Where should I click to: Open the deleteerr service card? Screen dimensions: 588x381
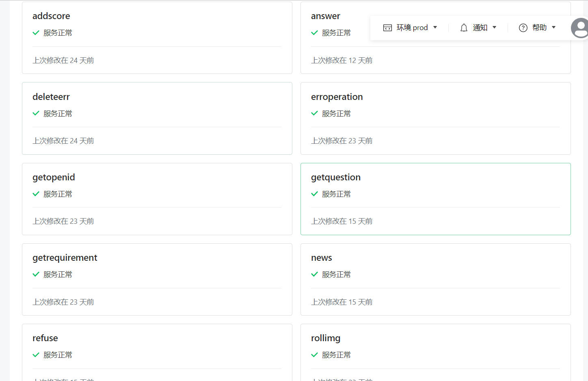tap(157, 118)
